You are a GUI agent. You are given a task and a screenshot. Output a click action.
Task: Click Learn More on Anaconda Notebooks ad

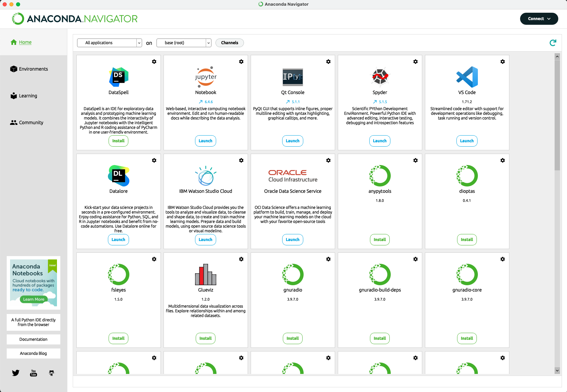[x=34, y=299]
